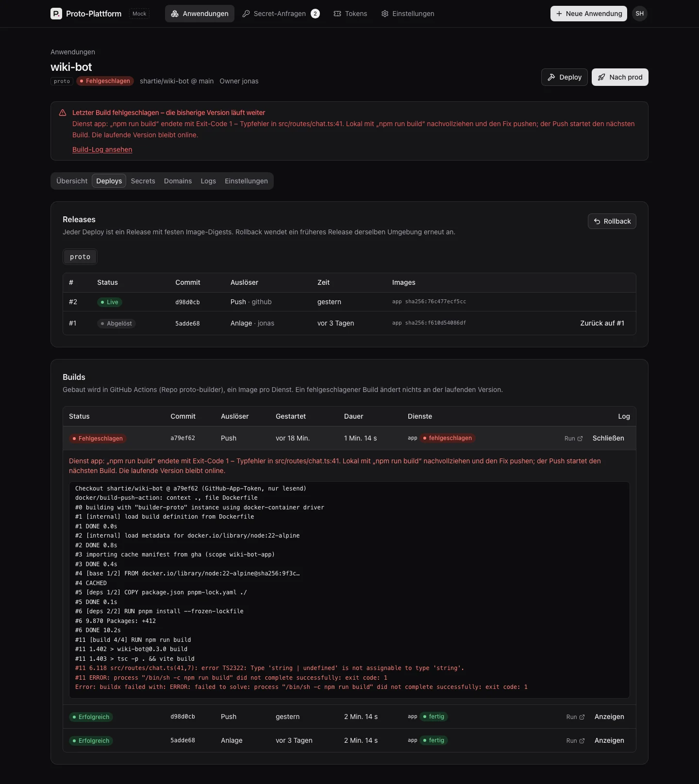Click the fehlgeschlagen service badge for app

[448, 438]
